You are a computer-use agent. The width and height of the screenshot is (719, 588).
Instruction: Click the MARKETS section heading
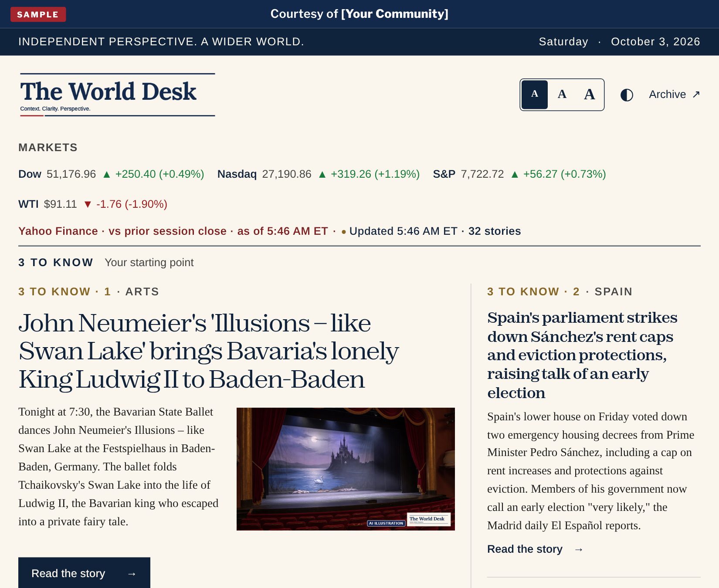tap(48, 148)
